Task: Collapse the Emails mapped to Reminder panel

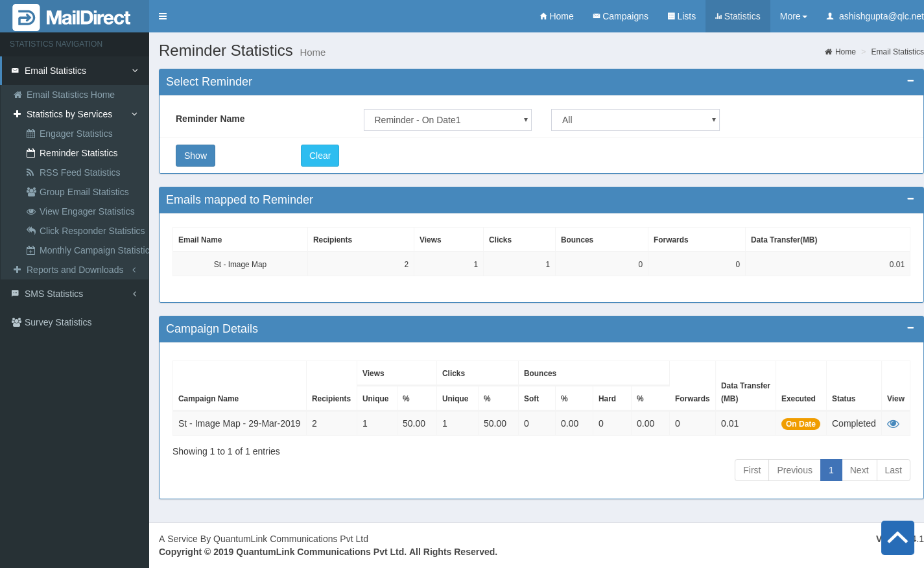Action: coord(910,199)
